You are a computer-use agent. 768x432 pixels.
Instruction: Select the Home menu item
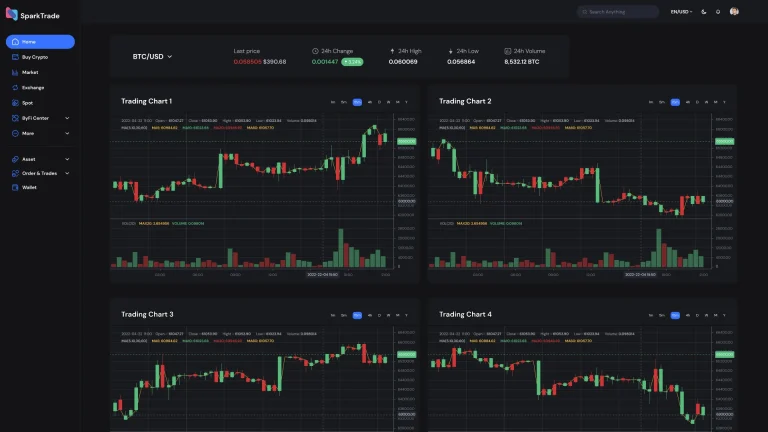pyautogui.click(x=40, y=42)
